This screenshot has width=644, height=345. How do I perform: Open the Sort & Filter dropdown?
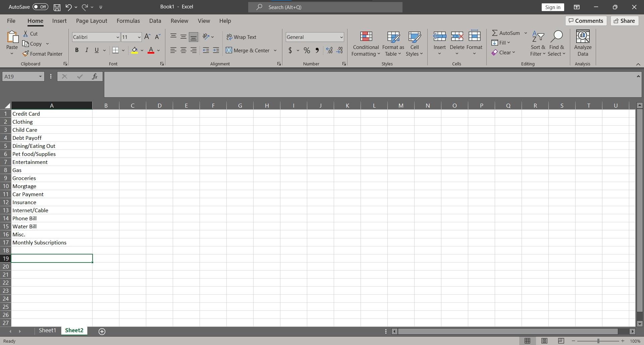pos(538,44)
